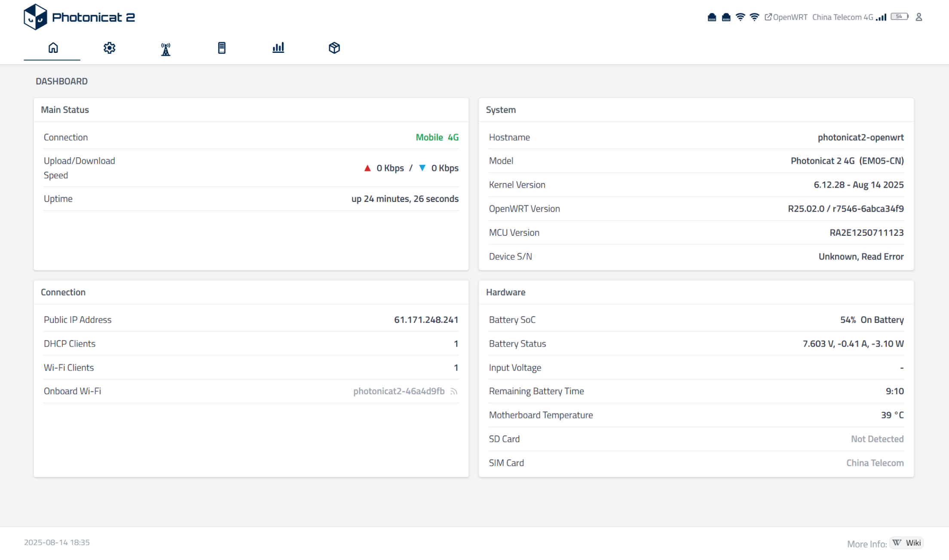This screenshot has height=560, width=949.
Task: Open the statistics bar chart tab
Action: tap(278, 48)
